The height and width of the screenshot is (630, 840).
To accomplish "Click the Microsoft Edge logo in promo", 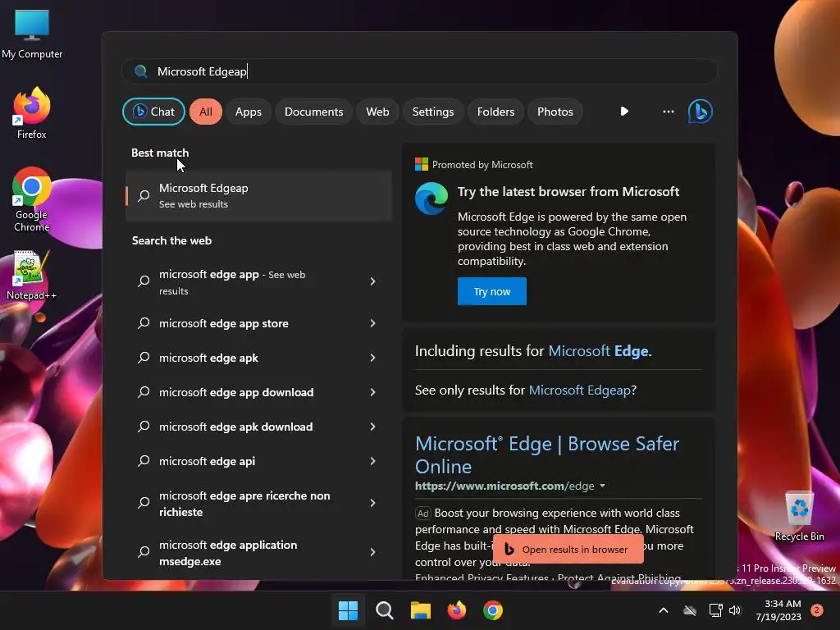I will coord(431,199).
